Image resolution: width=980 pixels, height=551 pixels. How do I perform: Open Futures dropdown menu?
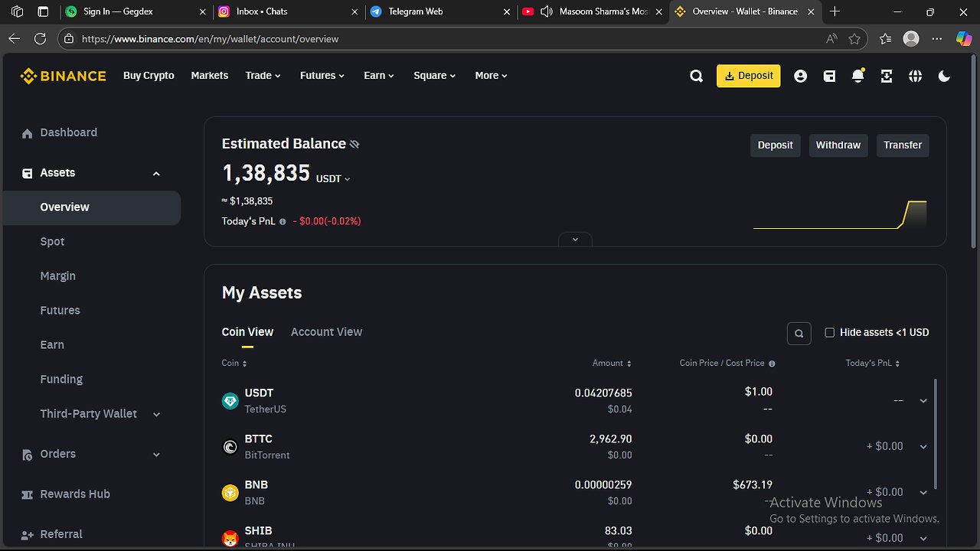(x=322, y=75)
